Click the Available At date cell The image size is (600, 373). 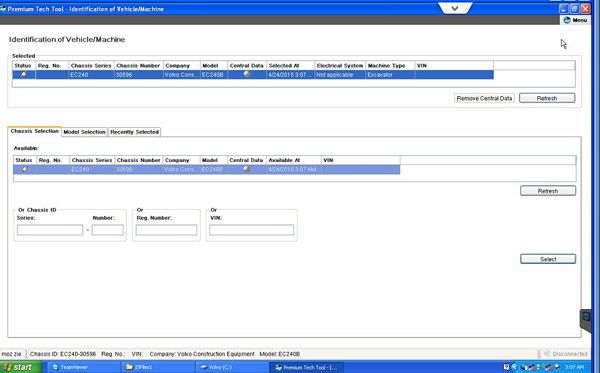tap(294, 169)
